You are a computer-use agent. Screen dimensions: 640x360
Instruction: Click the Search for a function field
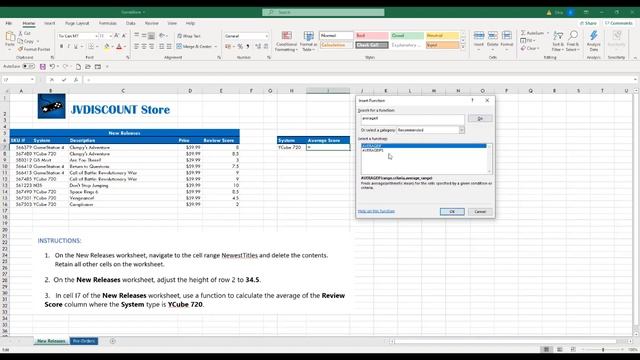pyautogui.click(x=412, y=119)
